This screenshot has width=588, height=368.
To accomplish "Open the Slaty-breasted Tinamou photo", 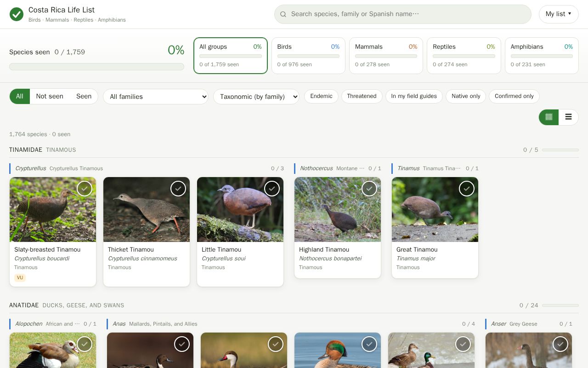I will [53, 210].
